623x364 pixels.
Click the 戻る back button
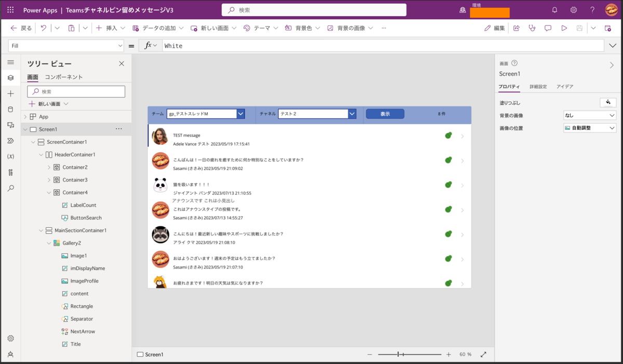(21, 28)
